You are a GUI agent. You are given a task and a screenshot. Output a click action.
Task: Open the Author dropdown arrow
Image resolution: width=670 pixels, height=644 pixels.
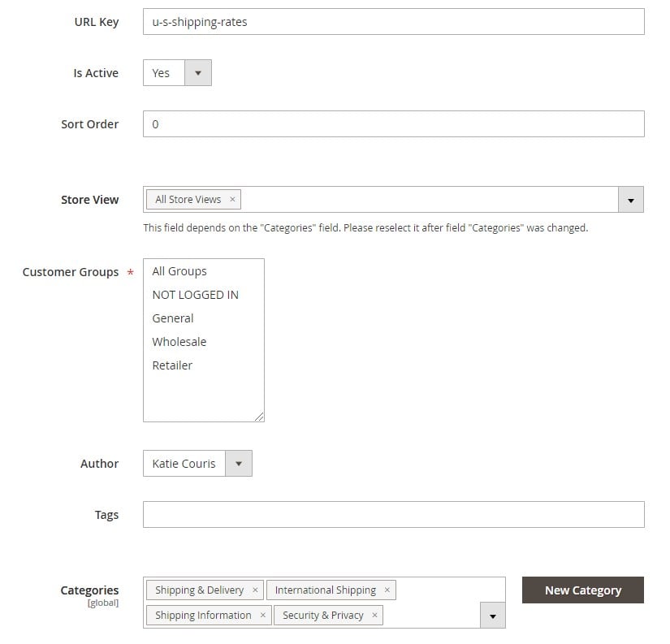pos(239,464)
